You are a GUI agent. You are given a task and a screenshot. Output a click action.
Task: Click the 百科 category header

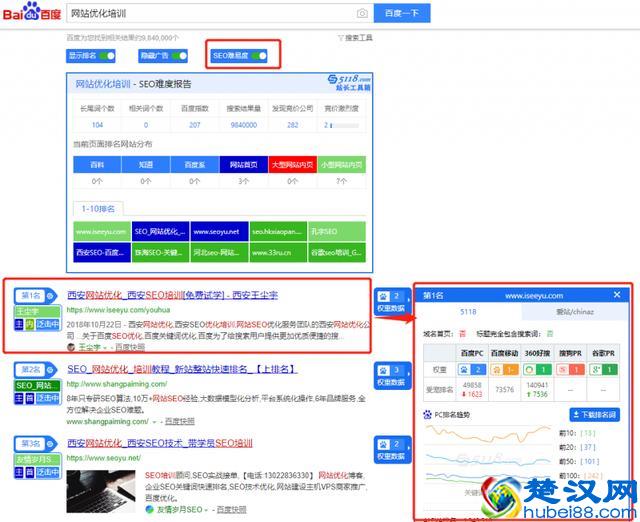97,164
